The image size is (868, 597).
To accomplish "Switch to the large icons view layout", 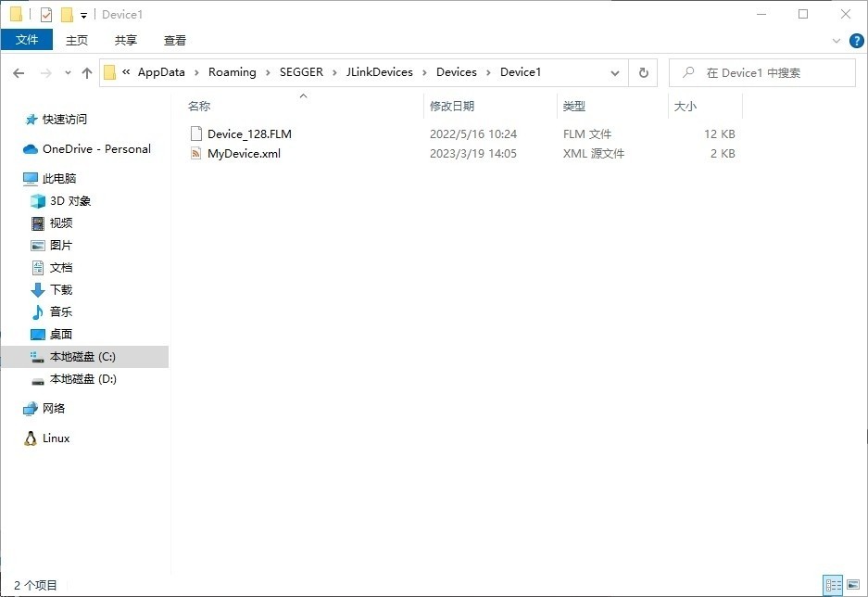I will (853, 585).
